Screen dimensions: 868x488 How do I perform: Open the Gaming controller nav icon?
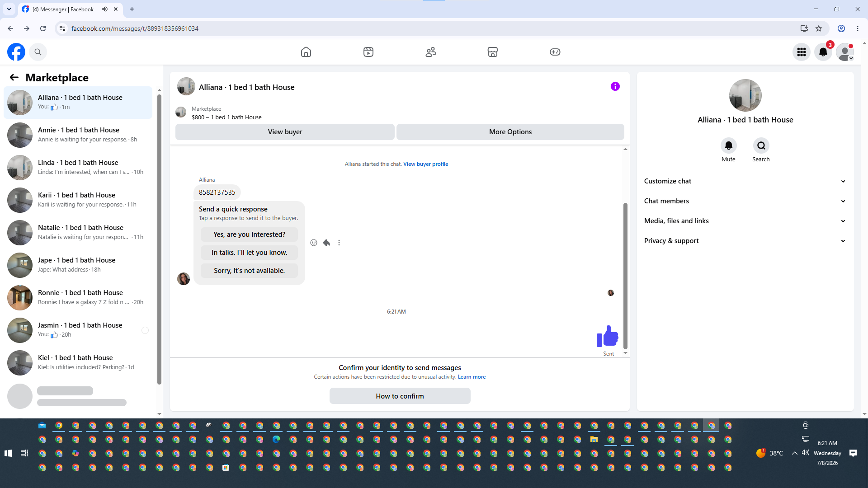pos(555,52)
